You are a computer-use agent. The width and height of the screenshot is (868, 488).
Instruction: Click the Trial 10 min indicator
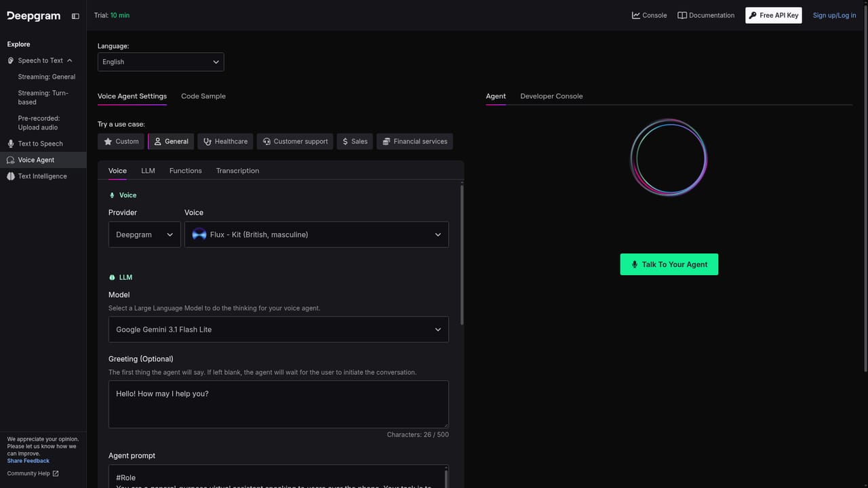coord(111,15)
